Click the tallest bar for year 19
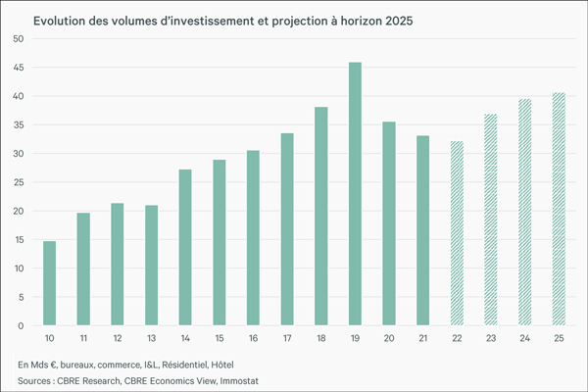The height and width of the screenshot is (392, 588). click(x=355, y=194)
